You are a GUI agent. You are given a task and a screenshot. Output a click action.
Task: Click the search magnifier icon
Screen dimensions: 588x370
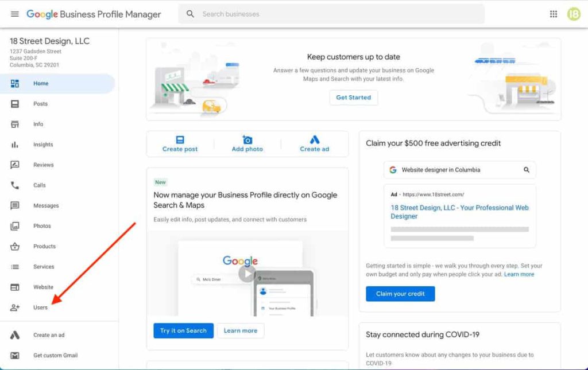click(x=190, y=14)
